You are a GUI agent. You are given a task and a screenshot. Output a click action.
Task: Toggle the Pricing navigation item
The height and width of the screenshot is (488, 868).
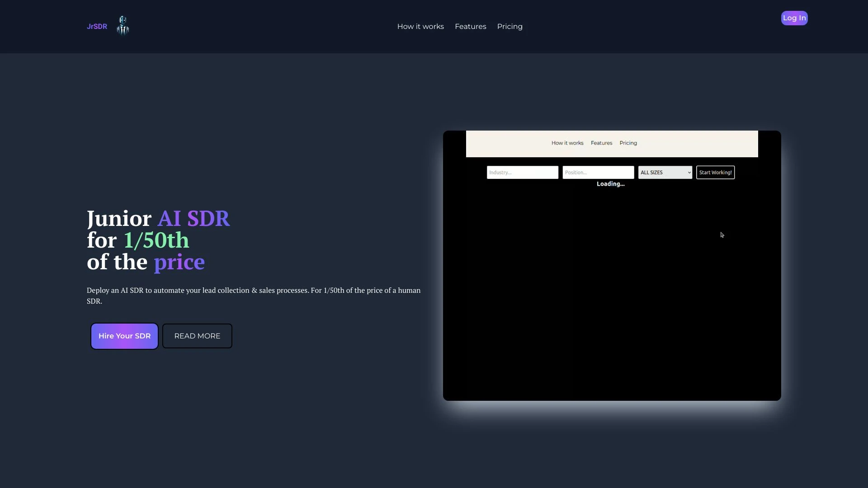(509, 26)
